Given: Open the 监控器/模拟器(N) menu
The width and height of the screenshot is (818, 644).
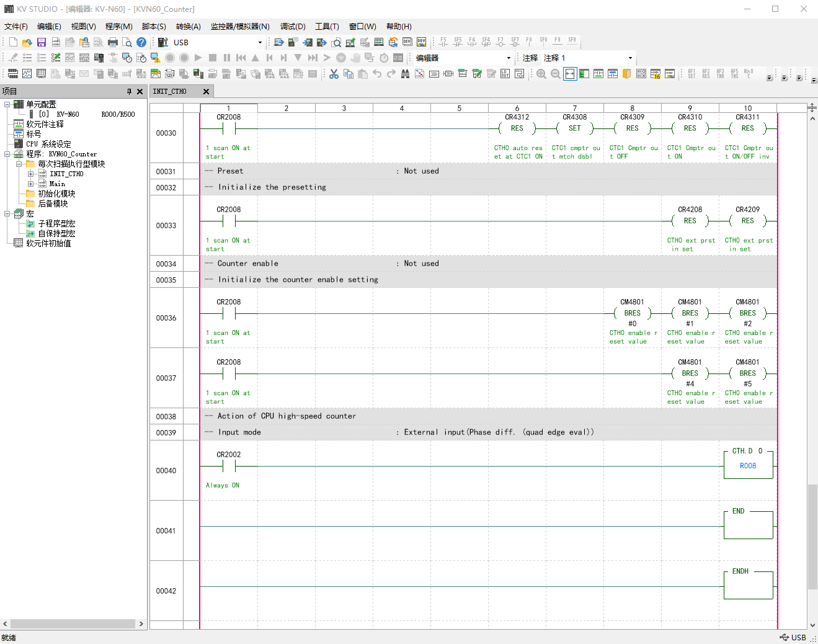Looking at the screenshot, I should pyautogui.click(x=240, y=26).
